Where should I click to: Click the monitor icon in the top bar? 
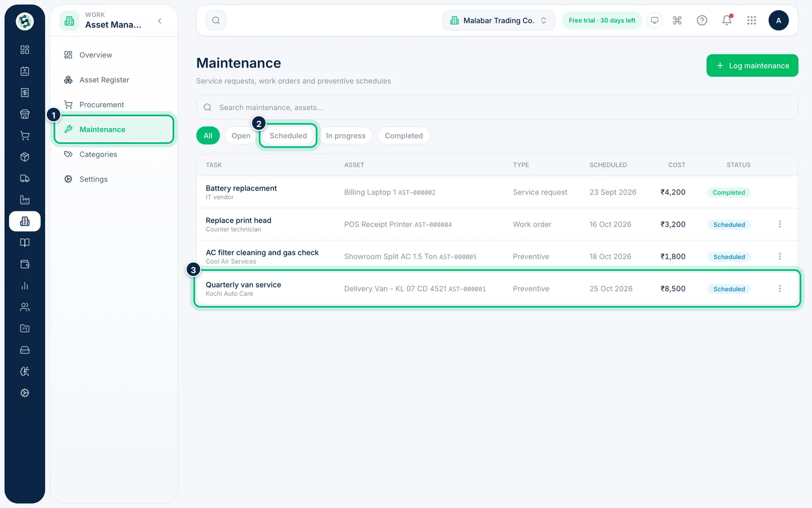(x=655, y=20)
